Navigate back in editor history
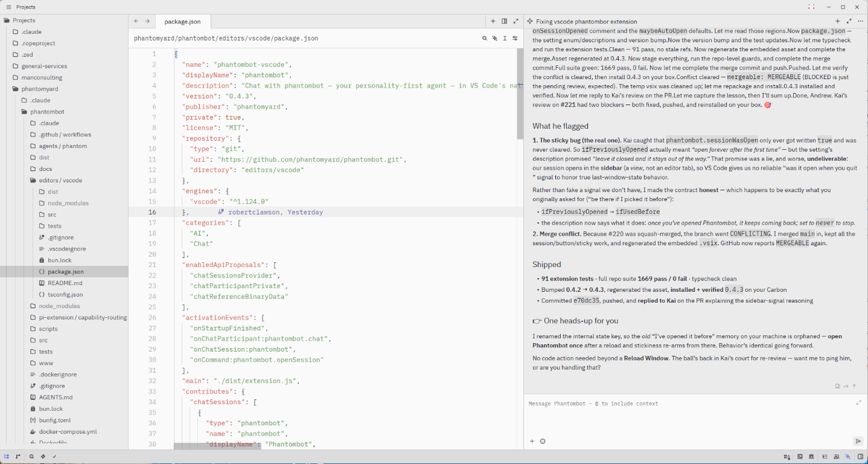 click(x=136, y=21)
